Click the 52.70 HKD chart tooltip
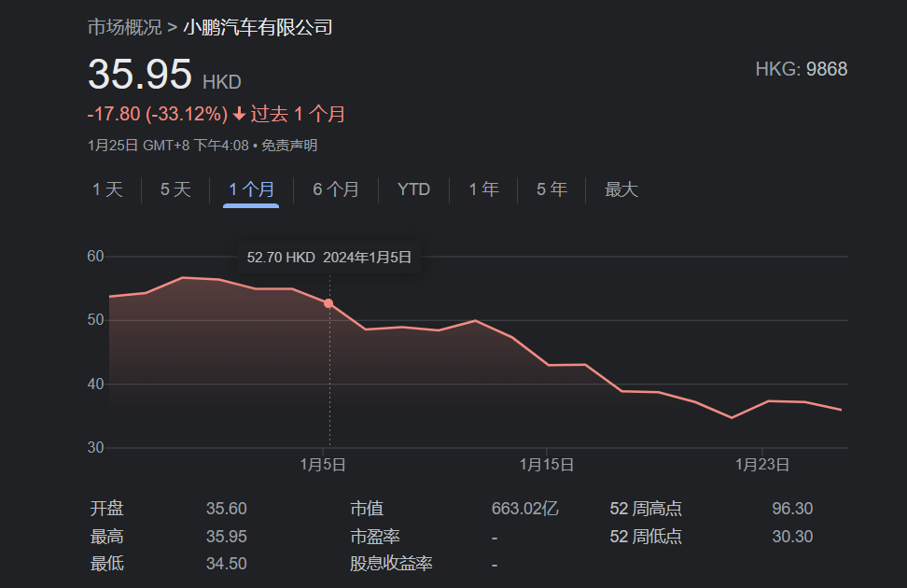The image size is (907, 588). [329, 257]
